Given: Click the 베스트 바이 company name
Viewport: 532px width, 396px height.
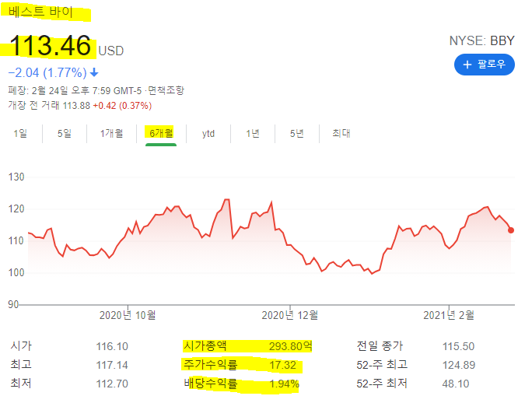Looking at the screenshot, I should [x=40, y=12].
